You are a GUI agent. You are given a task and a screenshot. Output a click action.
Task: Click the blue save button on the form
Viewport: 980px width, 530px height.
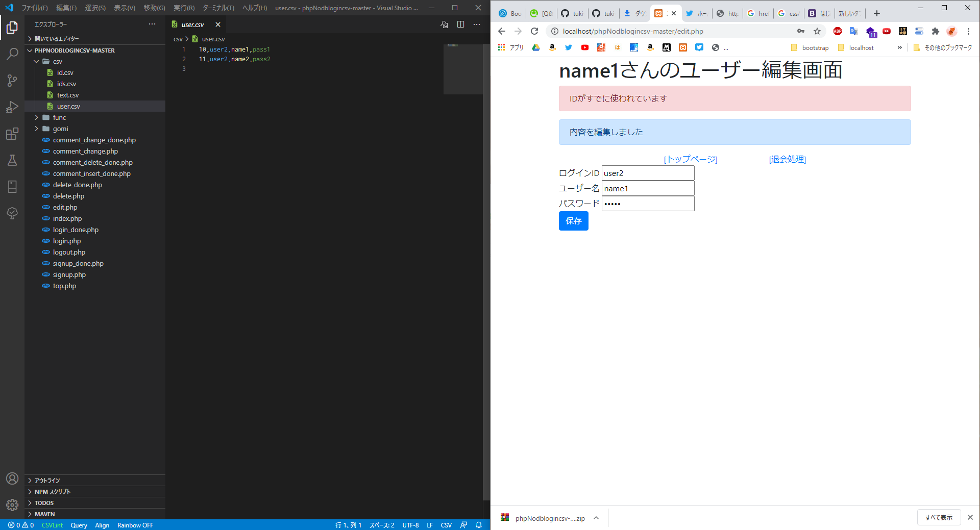[574, 221]
